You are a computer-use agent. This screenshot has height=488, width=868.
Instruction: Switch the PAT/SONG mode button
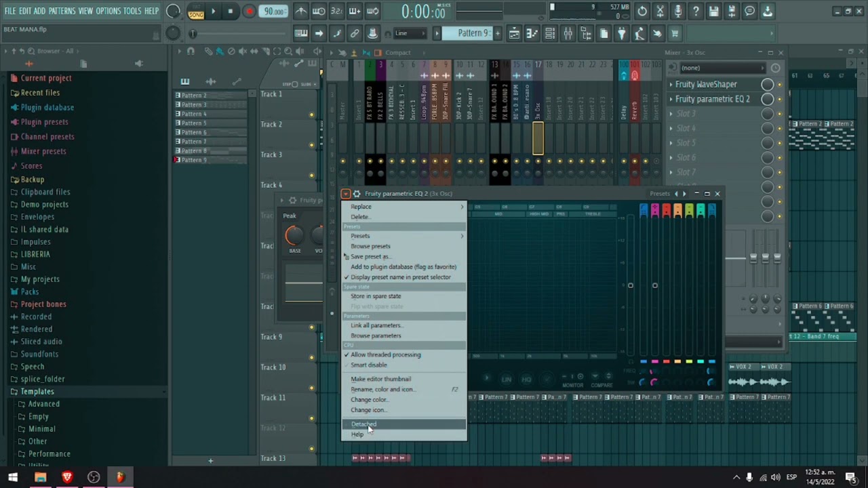196,12
